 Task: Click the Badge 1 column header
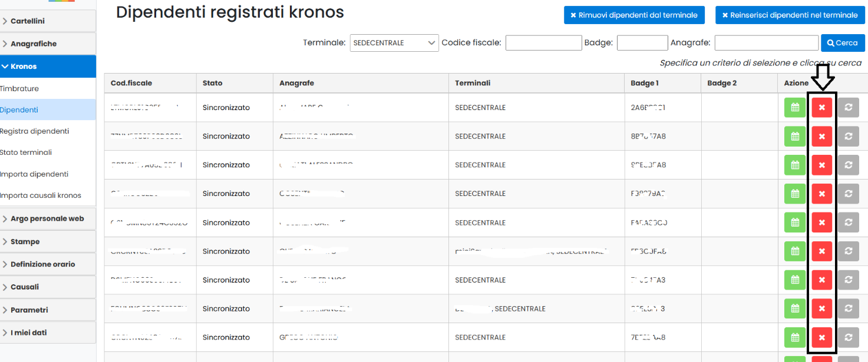coord(662,83)
